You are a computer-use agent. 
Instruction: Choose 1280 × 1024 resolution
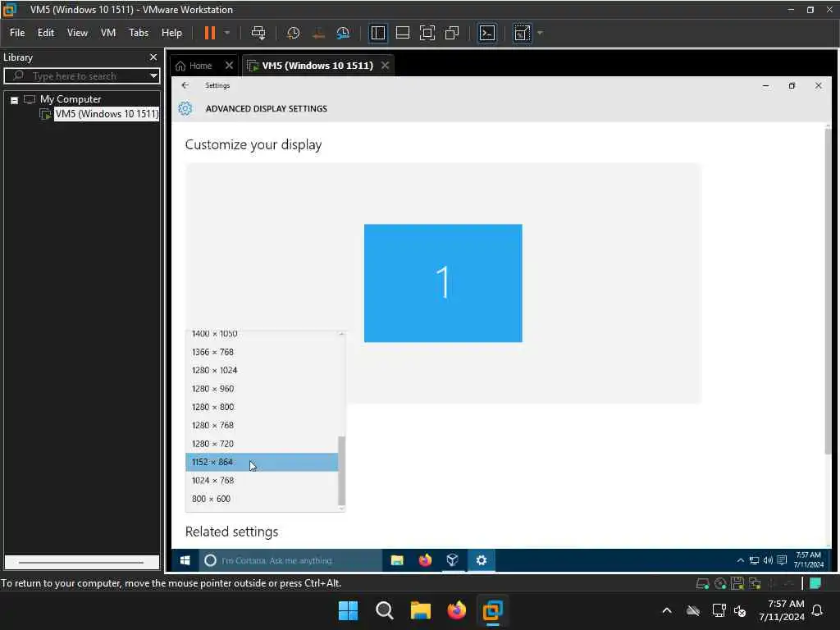pos(262,370)
